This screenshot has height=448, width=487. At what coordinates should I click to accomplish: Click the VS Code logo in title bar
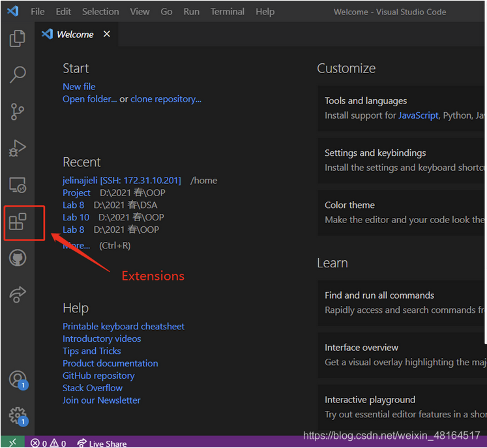coord(13,12)
